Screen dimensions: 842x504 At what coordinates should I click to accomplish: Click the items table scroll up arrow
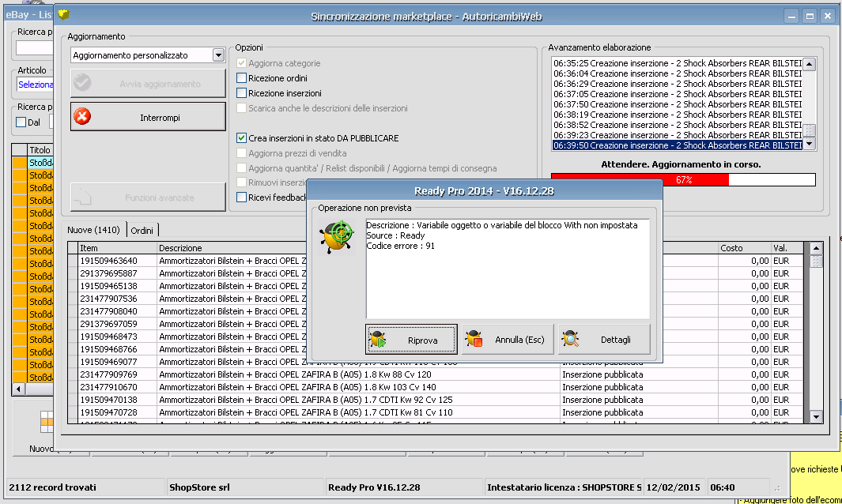[816, 248]
